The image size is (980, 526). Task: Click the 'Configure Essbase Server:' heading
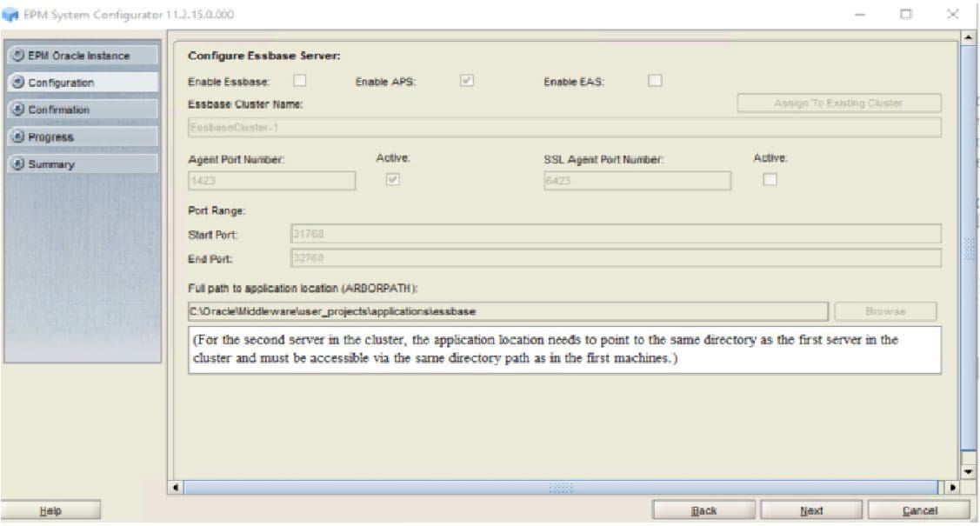[263, 56]
